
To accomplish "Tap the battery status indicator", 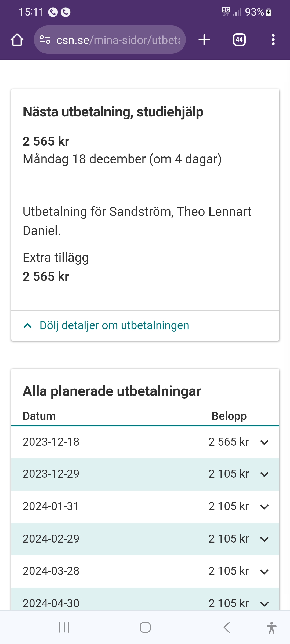I will pos(269,12).
